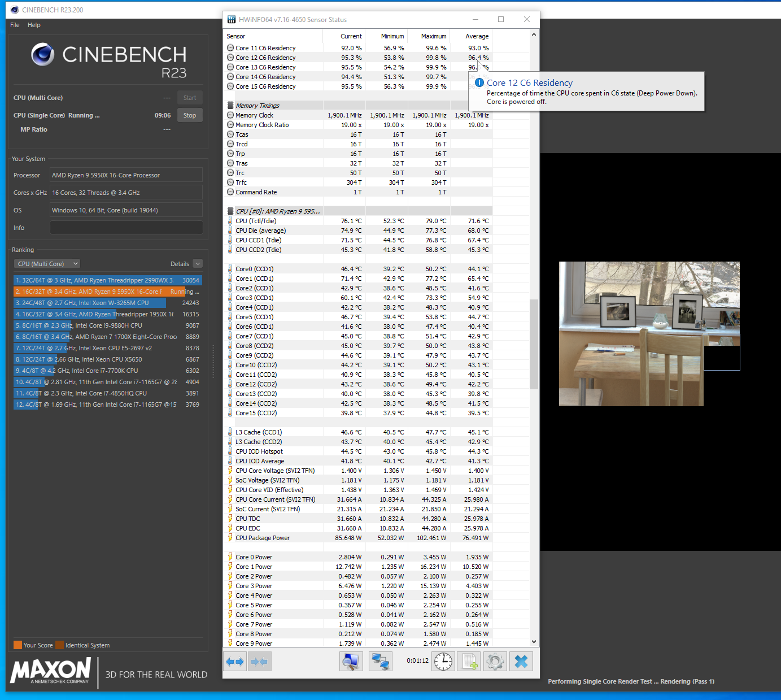Screen dimensions: 781x700
Task: Open the summary monitor magnifier icon in HWiNFO
Action: coord(351,661)
